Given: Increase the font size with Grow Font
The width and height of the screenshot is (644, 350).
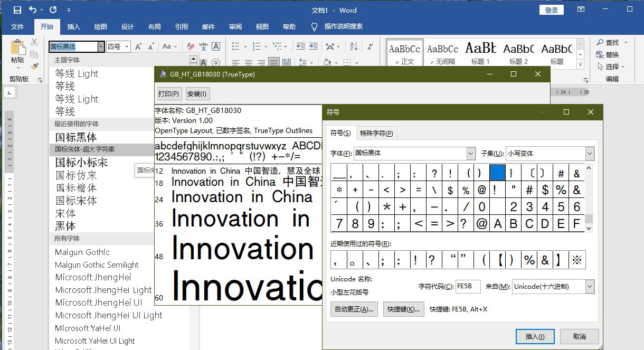Looking at the screenshot, I should pos(138,47).
